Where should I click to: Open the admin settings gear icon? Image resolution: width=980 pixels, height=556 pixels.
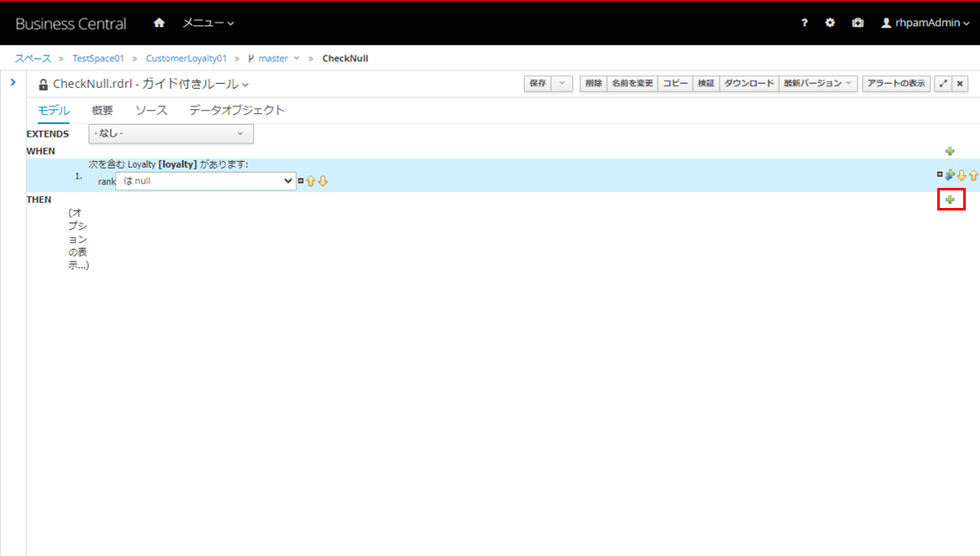pos(830,23)
